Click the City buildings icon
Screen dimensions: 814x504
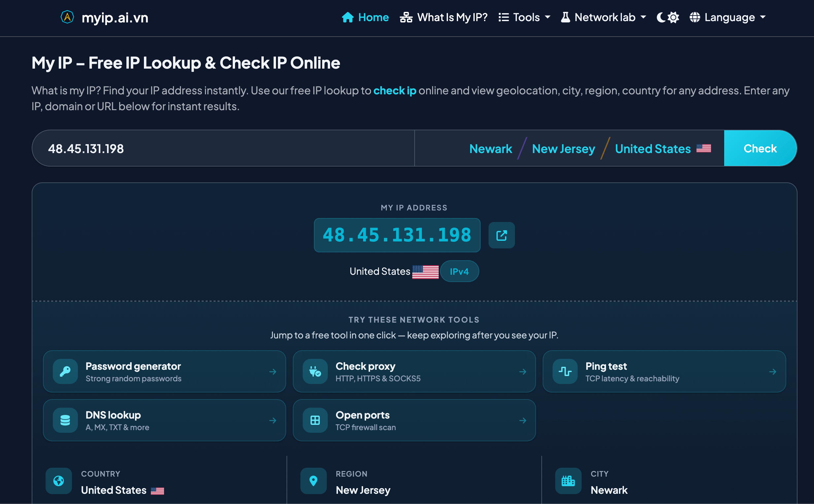568,481
